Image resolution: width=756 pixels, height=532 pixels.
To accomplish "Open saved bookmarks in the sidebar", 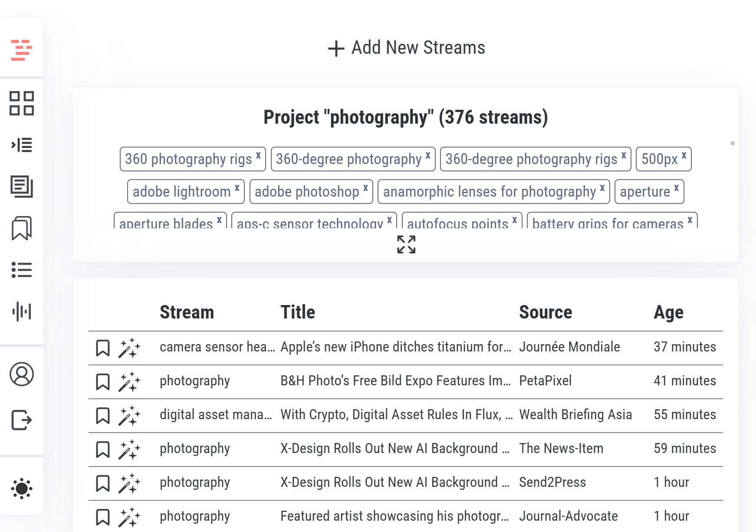I will tap(22, 228).
